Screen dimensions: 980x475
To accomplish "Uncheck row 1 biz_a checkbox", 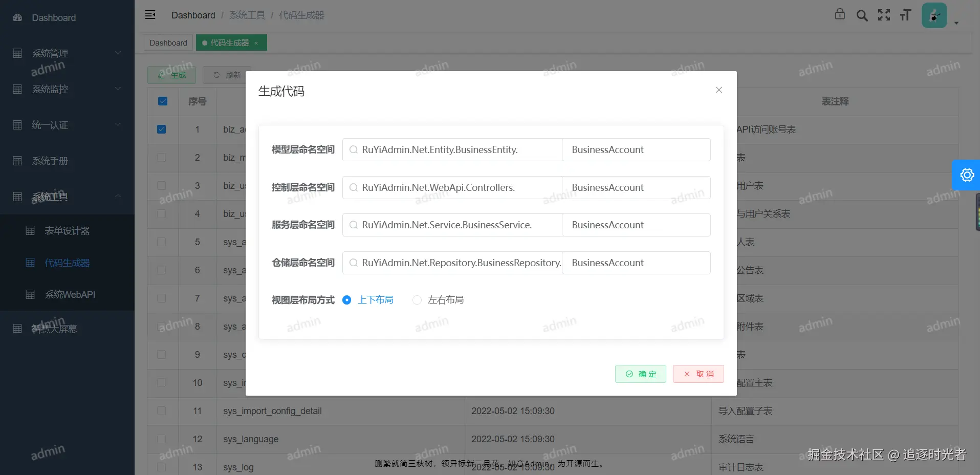I will (x=161, y=129).
